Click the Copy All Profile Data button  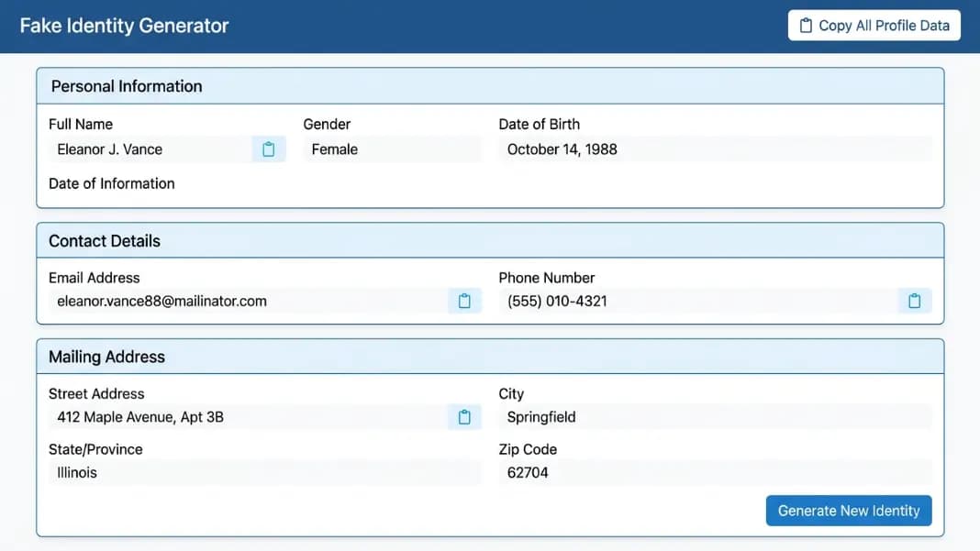pos(874,26)
